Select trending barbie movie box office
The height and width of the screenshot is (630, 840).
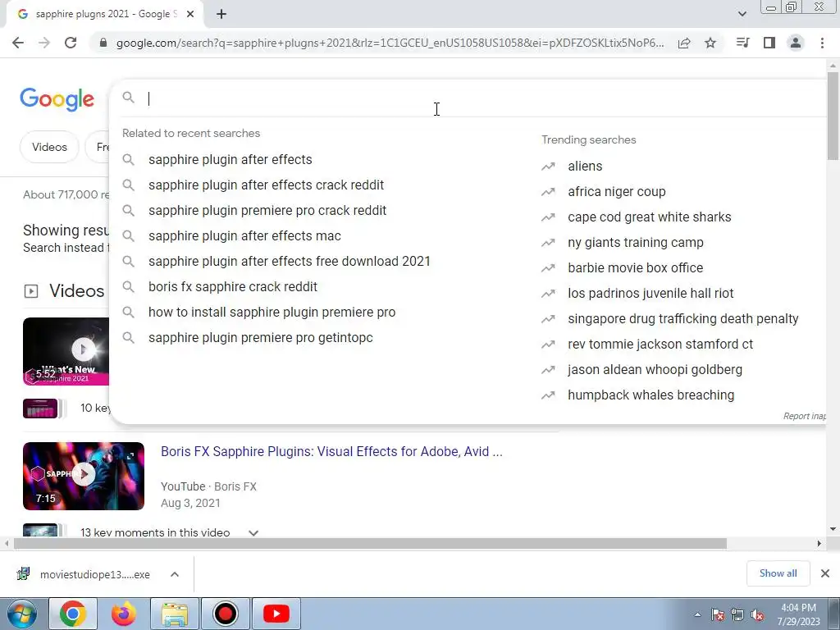tap(636, 268)
